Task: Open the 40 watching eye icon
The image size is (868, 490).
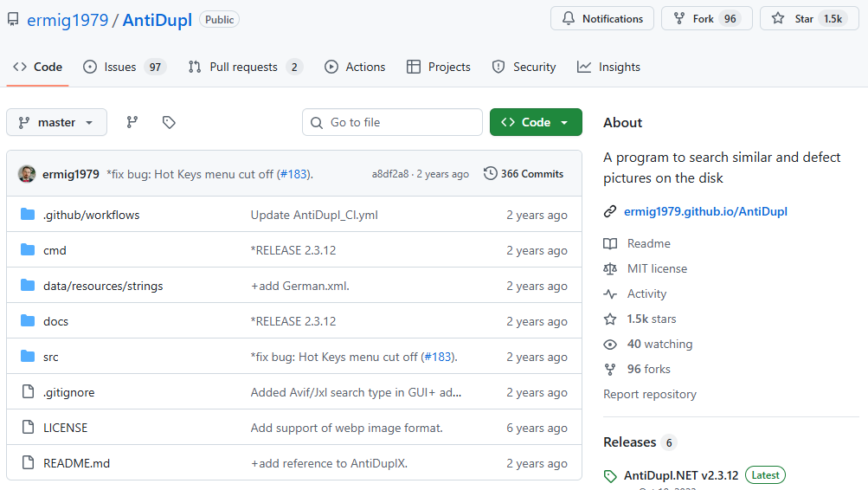Action: 610,345
